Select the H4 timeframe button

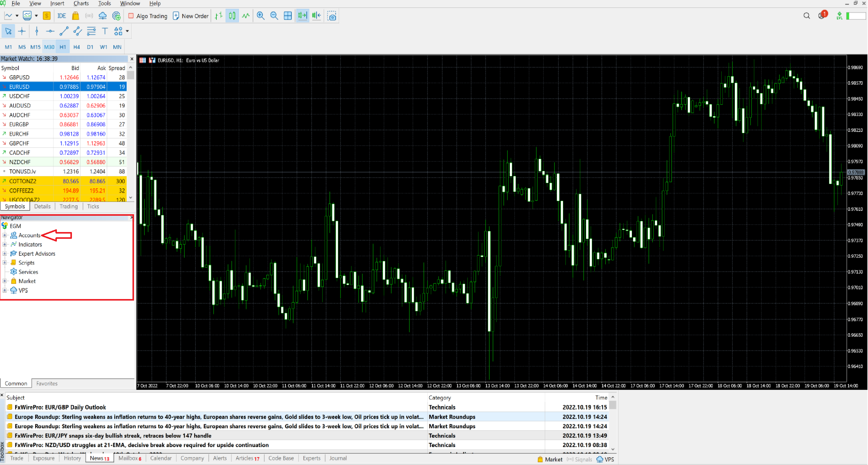77,47
